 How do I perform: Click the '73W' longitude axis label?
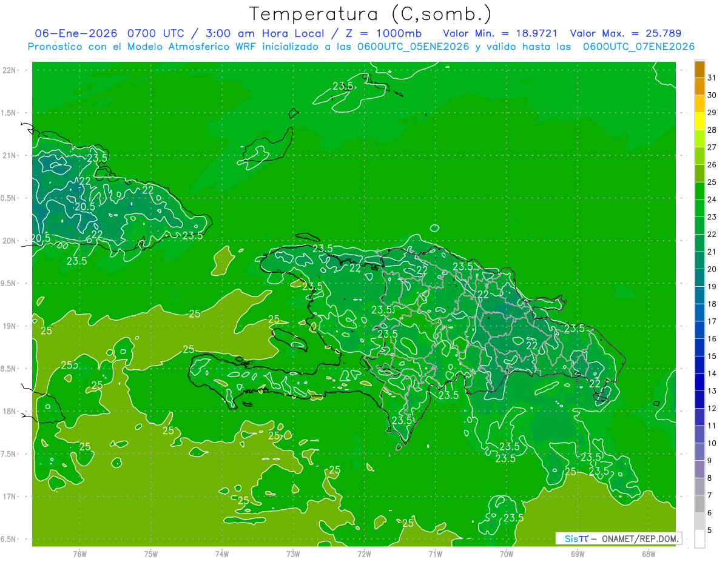(293, 554)
